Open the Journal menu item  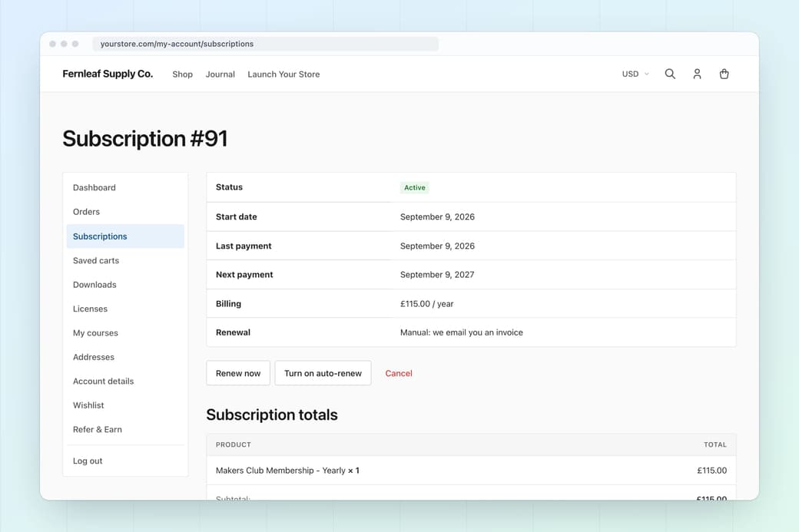pos(220,74)
